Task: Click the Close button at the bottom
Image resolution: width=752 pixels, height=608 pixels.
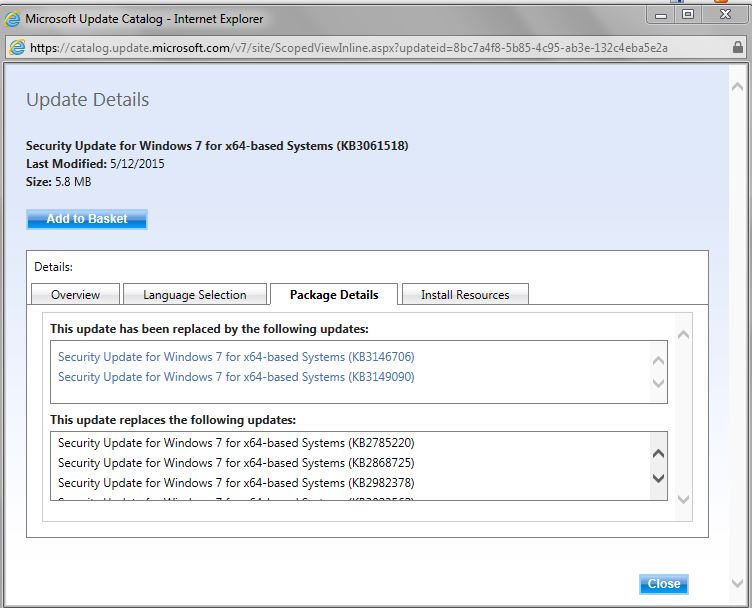Action: point(663,584)
